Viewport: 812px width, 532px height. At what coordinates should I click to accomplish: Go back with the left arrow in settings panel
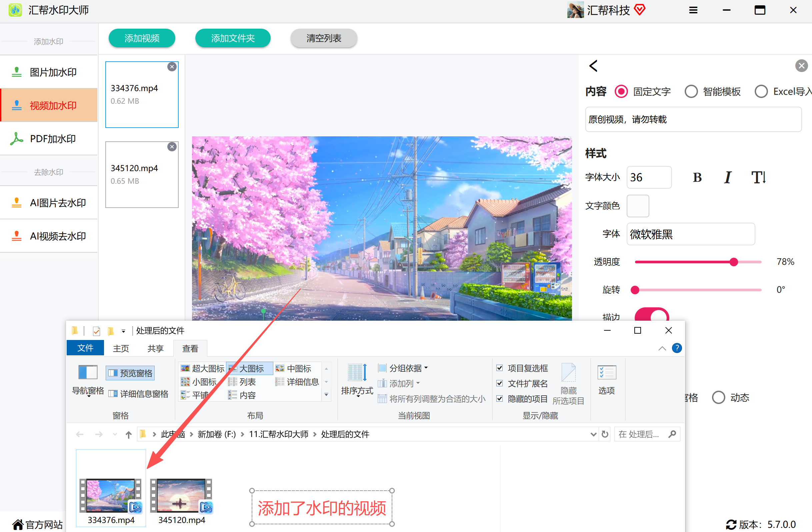(593, 66)
